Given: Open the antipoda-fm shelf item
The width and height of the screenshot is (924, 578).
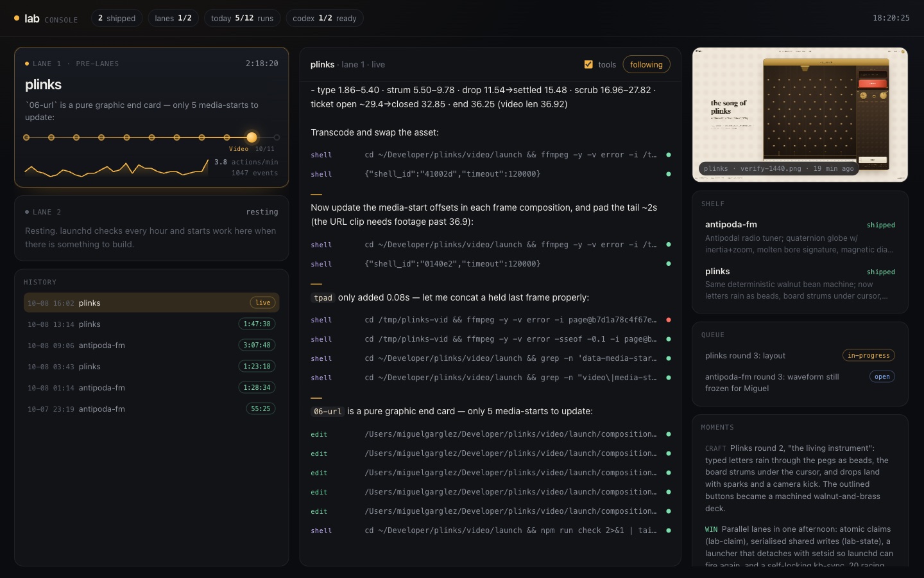Looking at the screenshot, I should (800, 236).
